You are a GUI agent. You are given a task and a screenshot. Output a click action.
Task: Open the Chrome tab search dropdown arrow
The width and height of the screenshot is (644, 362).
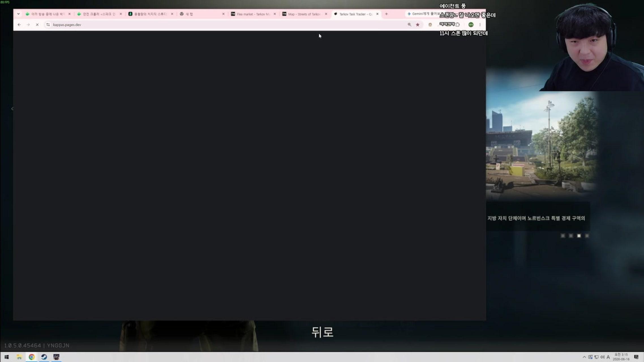[18, 14]
